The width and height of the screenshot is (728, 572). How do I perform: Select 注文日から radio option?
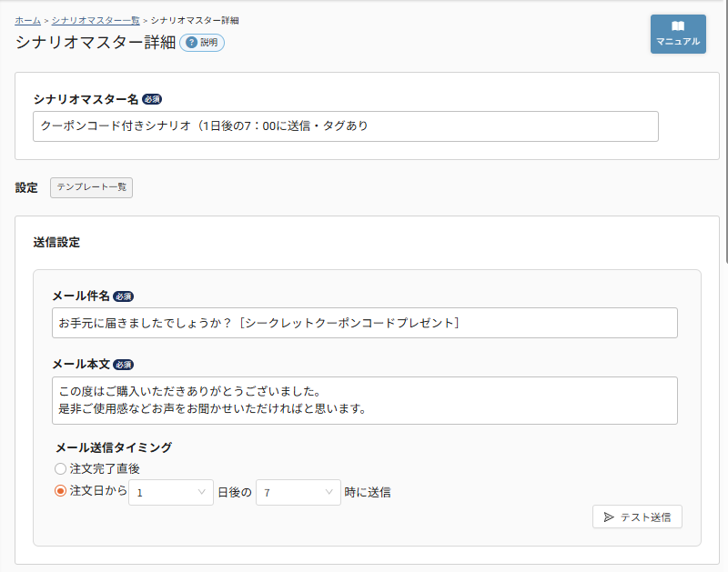(x=61, y=492)
